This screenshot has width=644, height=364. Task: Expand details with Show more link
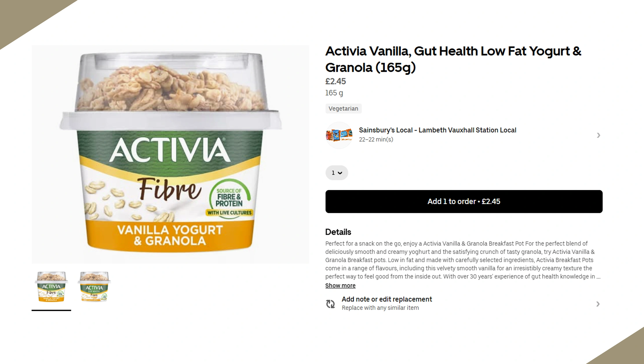(x=340, y=286)
